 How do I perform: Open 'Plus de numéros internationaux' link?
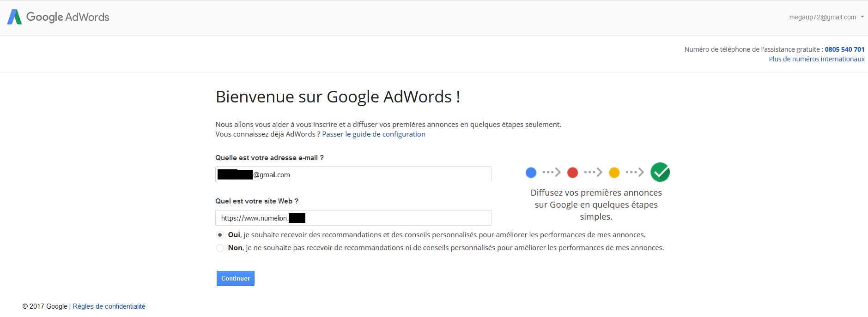pyautogui.click(x=817, y=59)
